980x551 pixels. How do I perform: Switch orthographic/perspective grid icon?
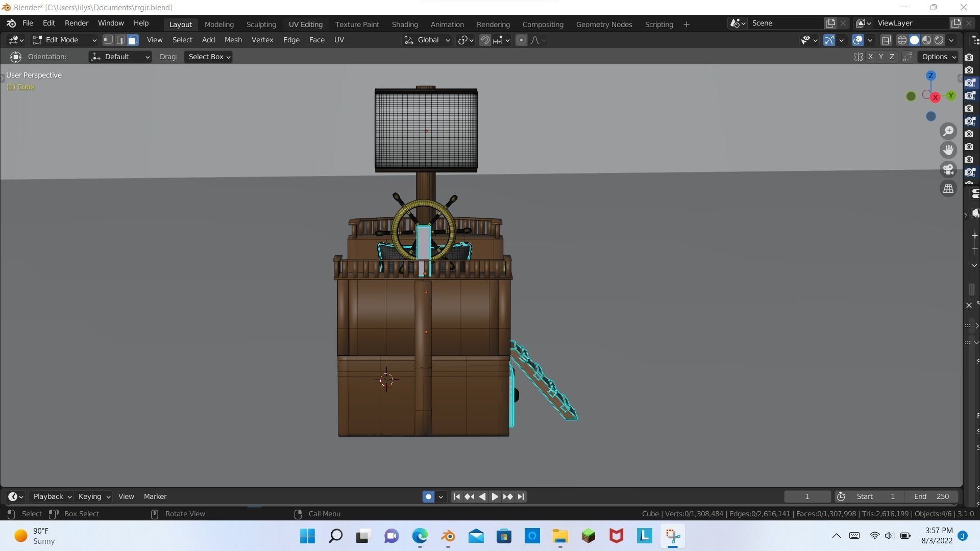[x=948, y=189]
